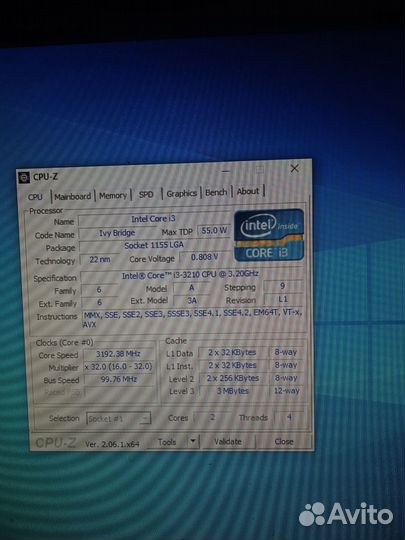This screenshot has height=540, width=405.
Task: Click the Validate button
Action: (228, 441)
